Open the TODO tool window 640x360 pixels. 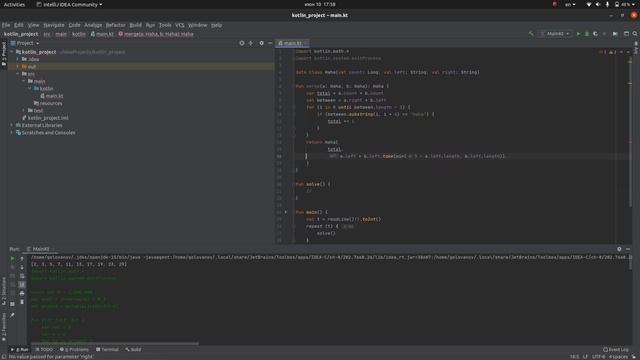pos(44,350)
